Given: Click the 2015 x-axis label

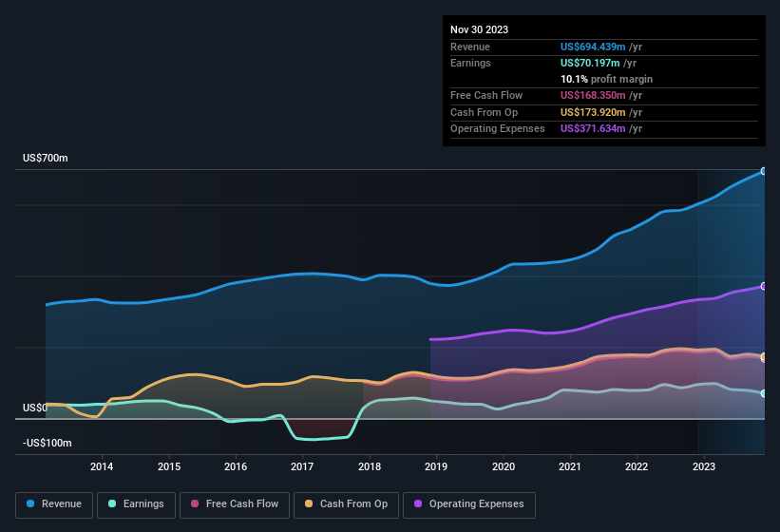Looking at the screenshot, I should click(x=168, y=466).
